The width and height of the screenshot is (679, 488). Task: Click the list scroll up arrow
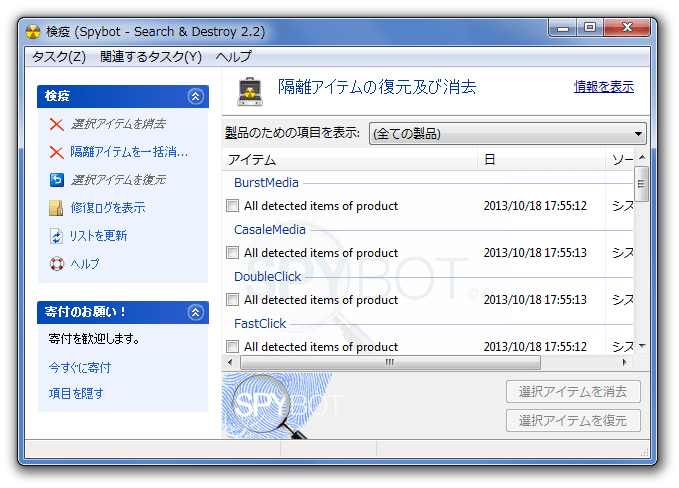pyautogui.click(x=642, y=157)
